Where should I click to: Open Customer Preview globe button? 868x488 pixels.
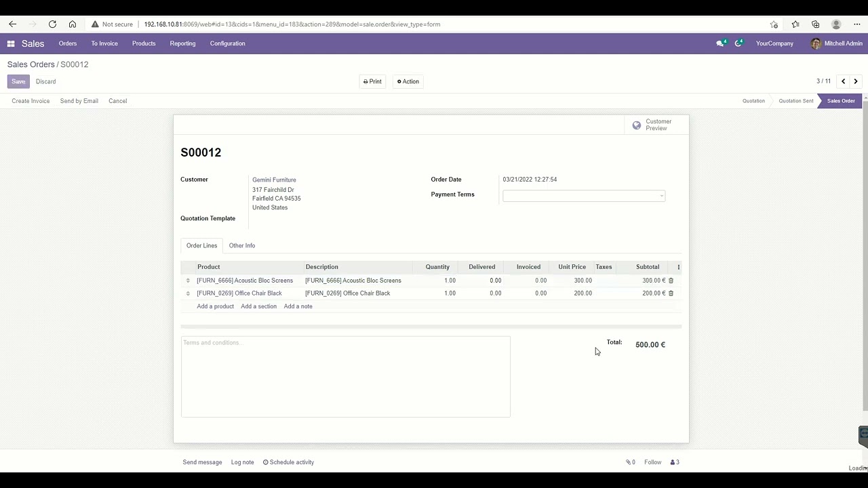pyautogui.click(x=656, y=125)
